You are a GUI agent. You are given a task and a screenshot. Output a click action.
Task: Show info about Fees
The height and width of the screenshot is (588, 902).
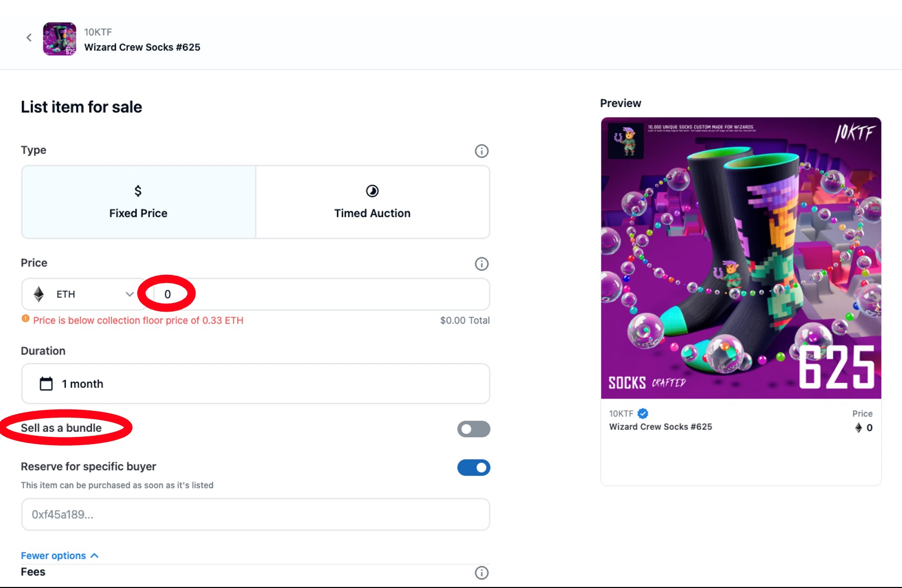pos(482,572)
